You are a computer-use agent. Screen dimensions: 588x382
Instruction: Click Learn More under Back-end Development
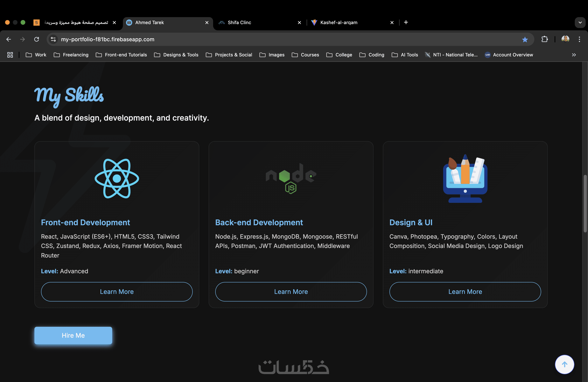[291, 292]
